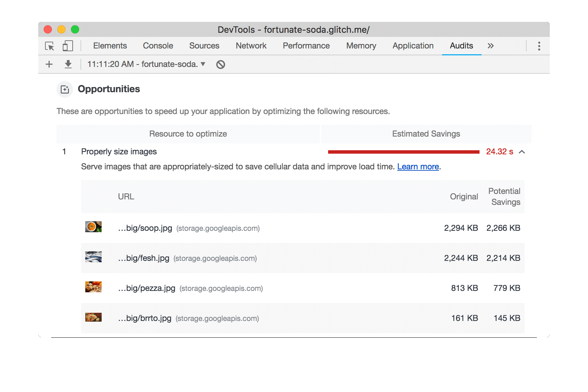The width and height of the screenshot is (588, 392).
Task: Click the Opportunities section icon
Action: click(64, 89)
